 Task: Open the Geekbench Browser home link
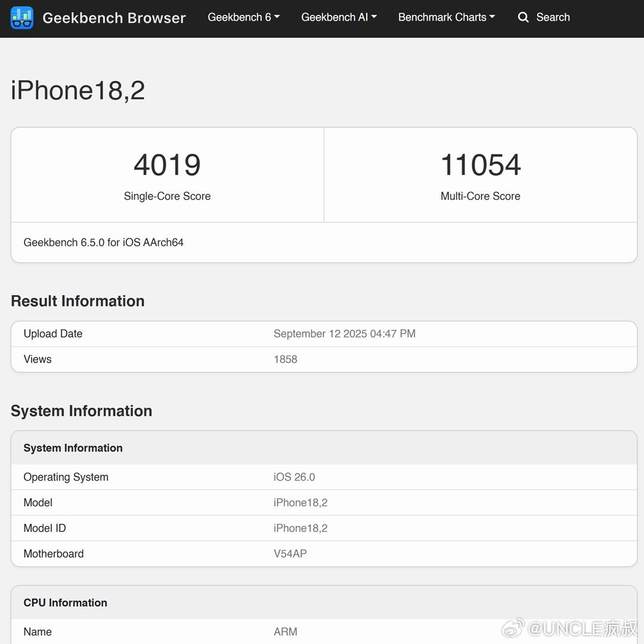click(114, 18)
